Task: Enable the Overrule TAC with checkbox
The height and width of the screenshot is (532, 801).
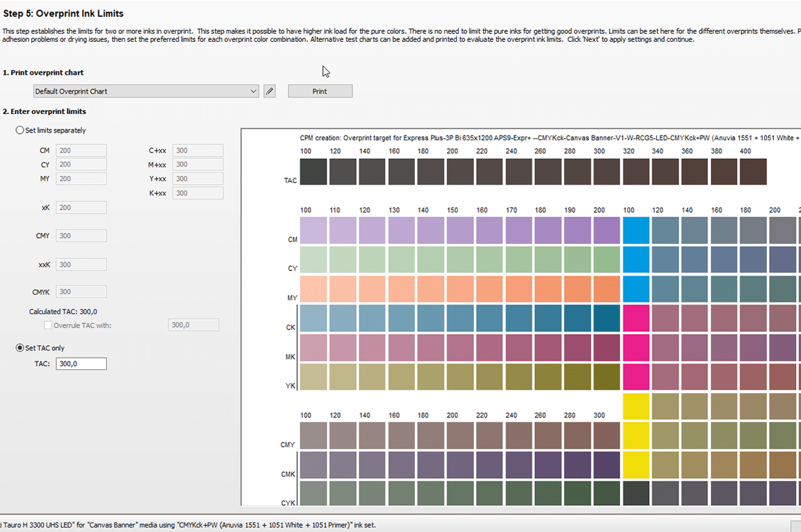Action: click(48, 325)
